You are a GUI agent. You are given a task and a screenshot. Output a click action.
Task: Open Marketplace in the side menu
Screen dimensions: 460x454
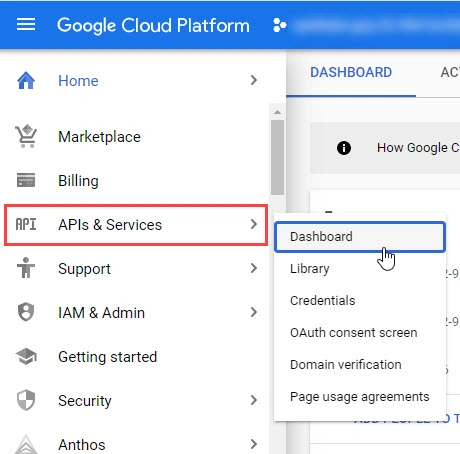pos(99,137)
